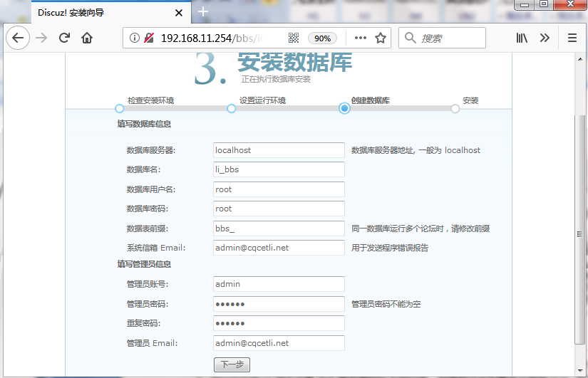Click the insecure connection padlock icon
The image size is (588, 378).
point(149,38)
